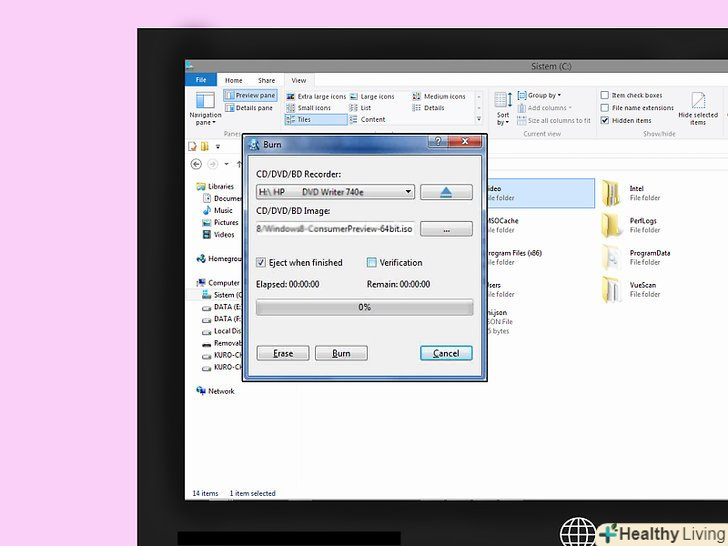
Task: Eject the disc tray in Burn dialog
Action: click(x=446, y=192)
